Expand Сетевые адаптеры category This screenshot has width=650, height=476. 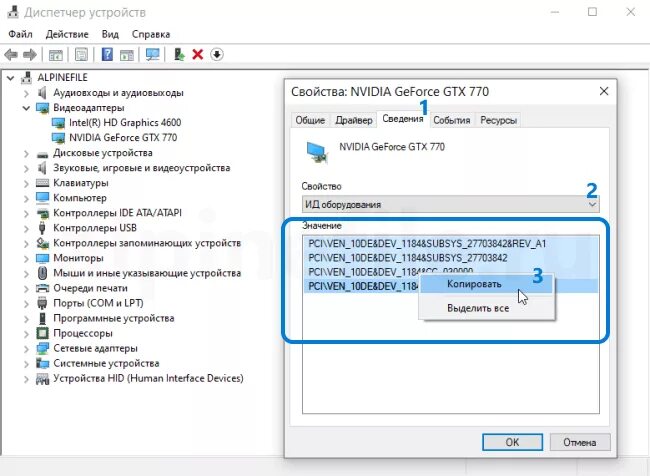[x=26, y=349]
